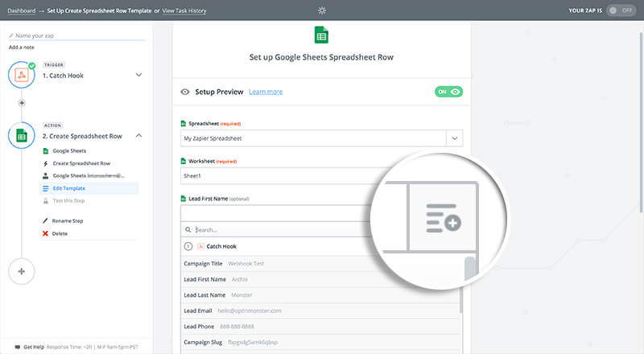Select Lead First Name Archie option
Viewport: 644px width, 354px height.
[x=320, y=279]
